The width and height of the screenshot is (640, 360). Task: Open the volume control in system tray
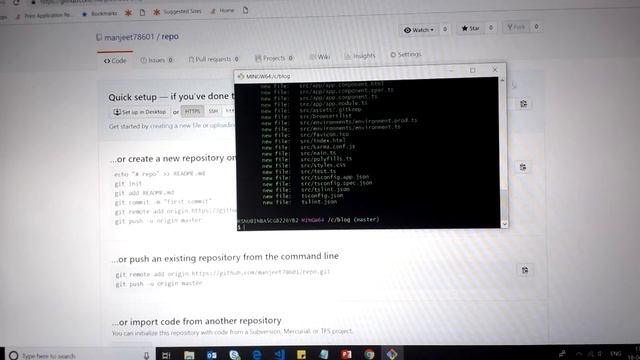(x=600, y=354)
